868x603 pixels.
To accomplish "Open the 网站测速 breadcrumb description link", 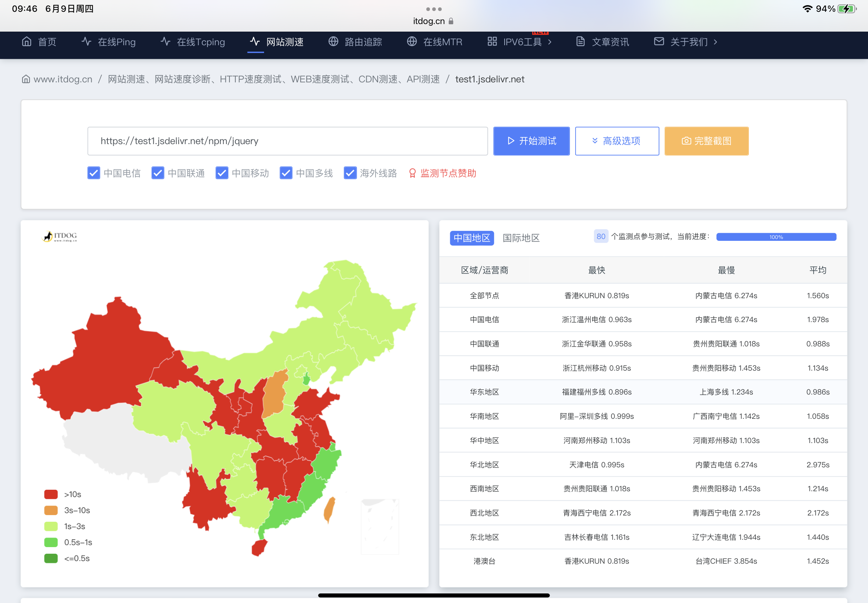I will pos(274,79).
